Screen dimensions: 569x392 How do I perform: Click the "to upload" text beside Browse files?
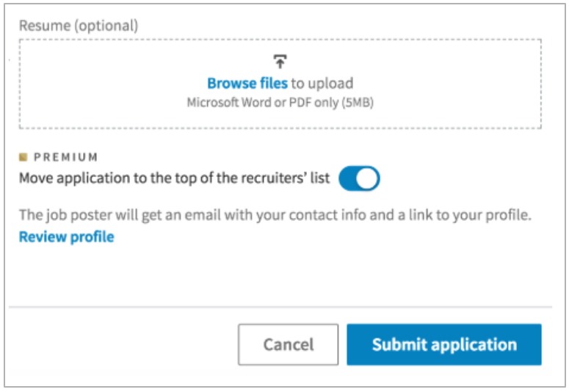click(x=322, y=84)
